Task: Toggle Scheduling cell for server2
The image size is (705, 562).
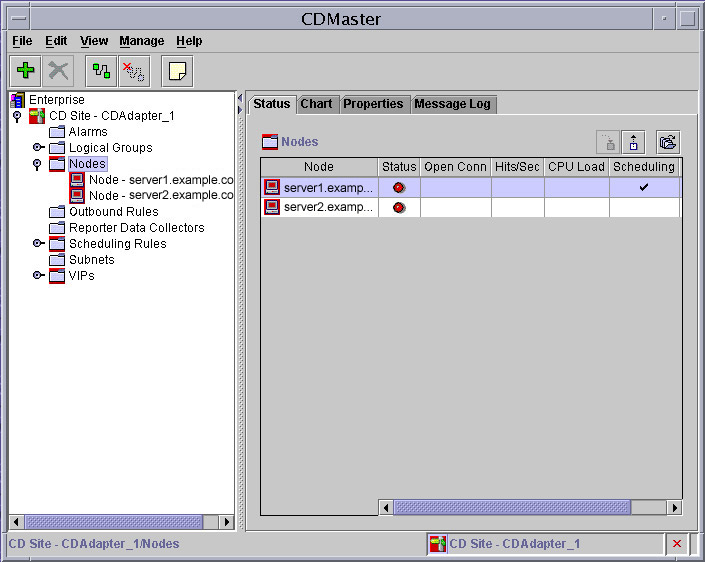Action: [x=644, y=207]
